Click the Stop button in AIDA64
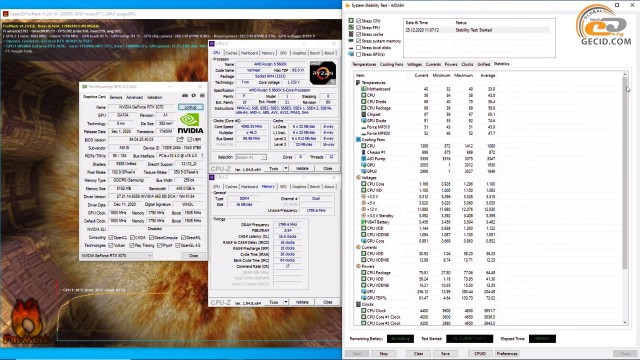 [384, 353]
